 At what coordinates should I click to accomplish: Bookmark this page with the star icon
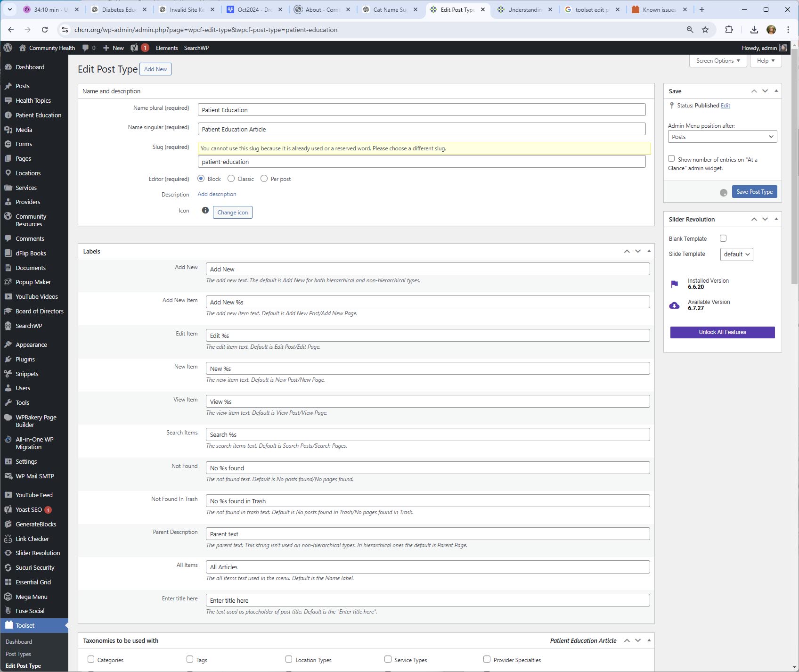(705, 30)
